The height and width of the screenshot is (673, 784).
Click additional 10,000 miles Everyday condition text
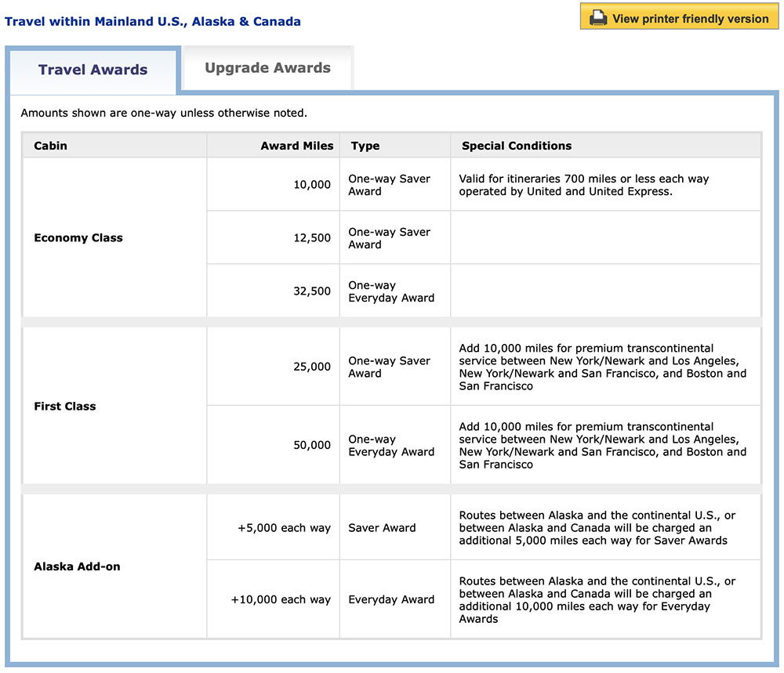click(x=597, y=599)
